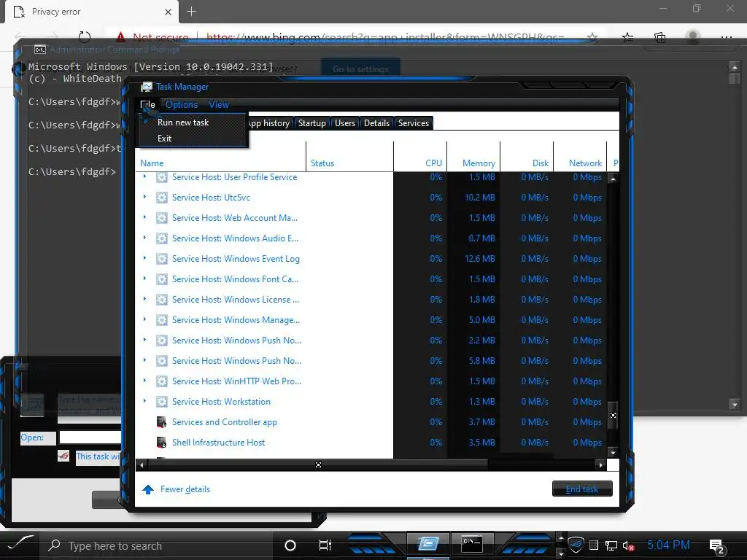Click the network tray icon
The height and width of the screenshot is (560, 747).
point(611,545)
